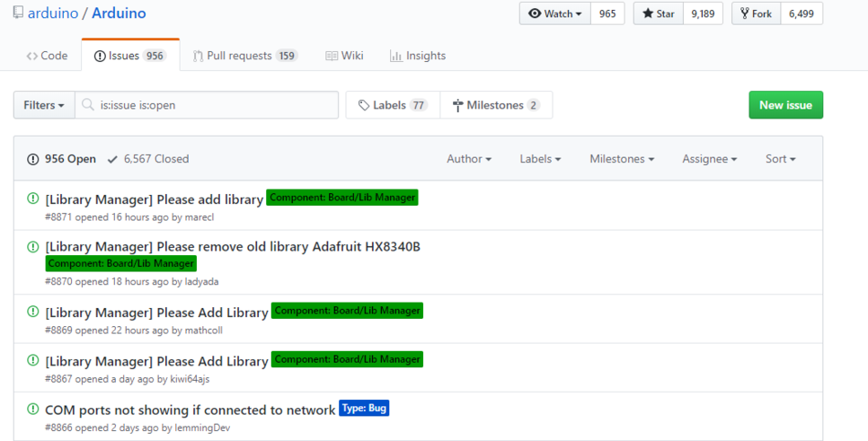Open the Wiki tab
This screenshot has height=441, width=868.
coord(344,56)
